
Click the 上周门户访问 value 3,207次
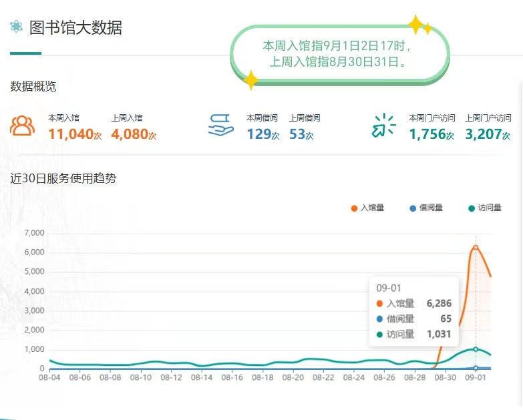488,134
